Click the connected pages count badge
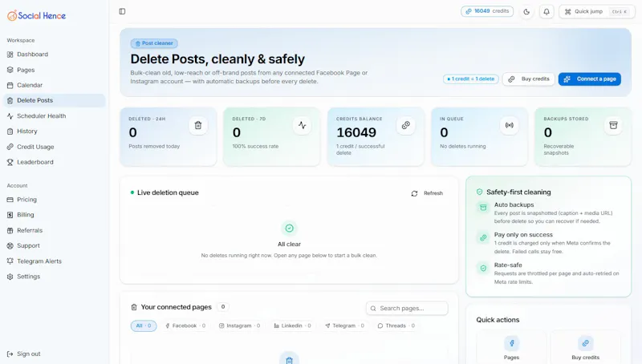The width and height of the screenshot is (642, 364). click(x=223, y=307)
